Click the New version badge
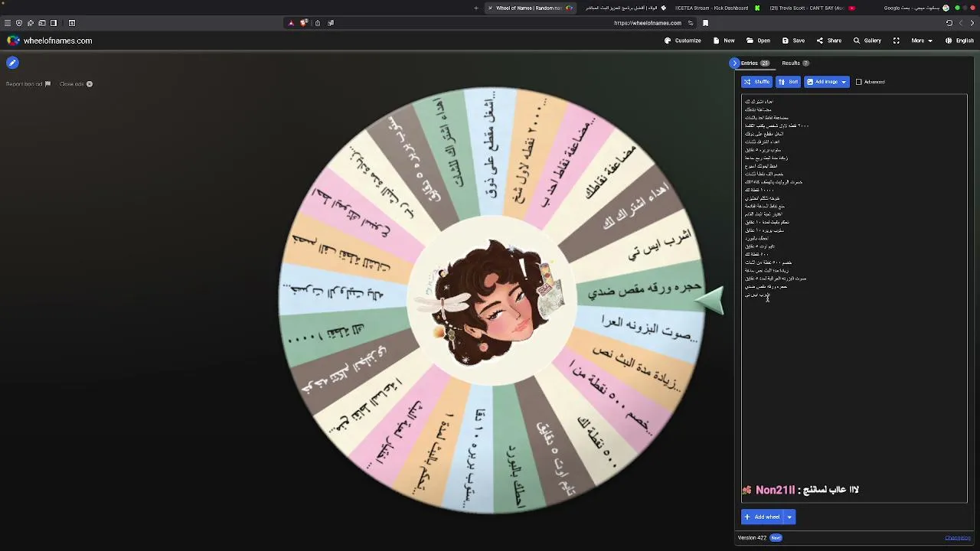980x551 pixels. (x=776, y=538)
